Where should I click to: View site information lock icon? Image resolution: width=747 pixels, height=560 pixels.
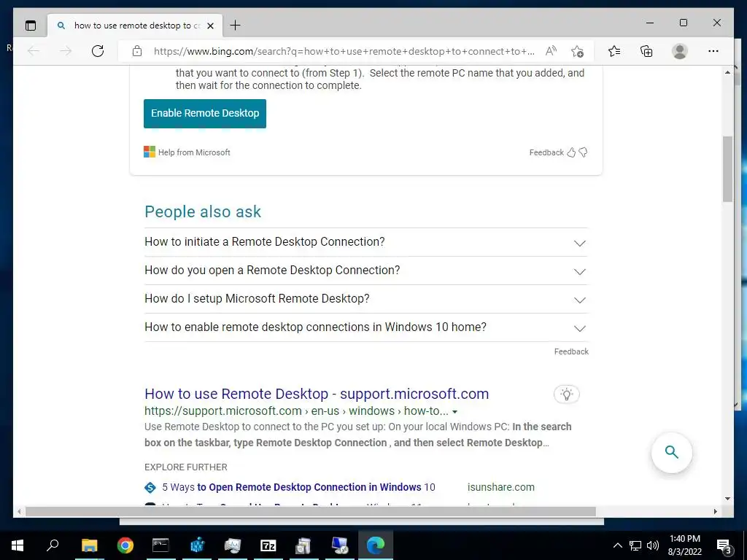click(136, 51)
